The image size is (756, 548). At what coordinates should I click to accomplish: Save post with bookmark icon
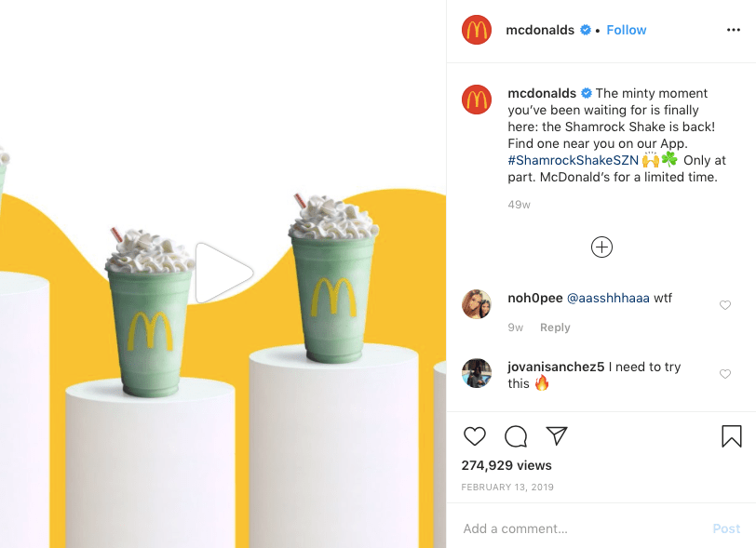pos(732,436)
